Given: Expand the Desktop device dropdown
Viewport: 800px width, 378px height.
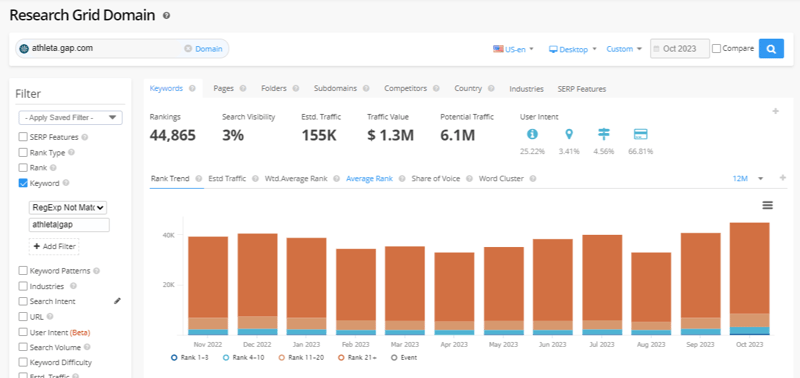Looking at the screenshot, I should (572, 49).
